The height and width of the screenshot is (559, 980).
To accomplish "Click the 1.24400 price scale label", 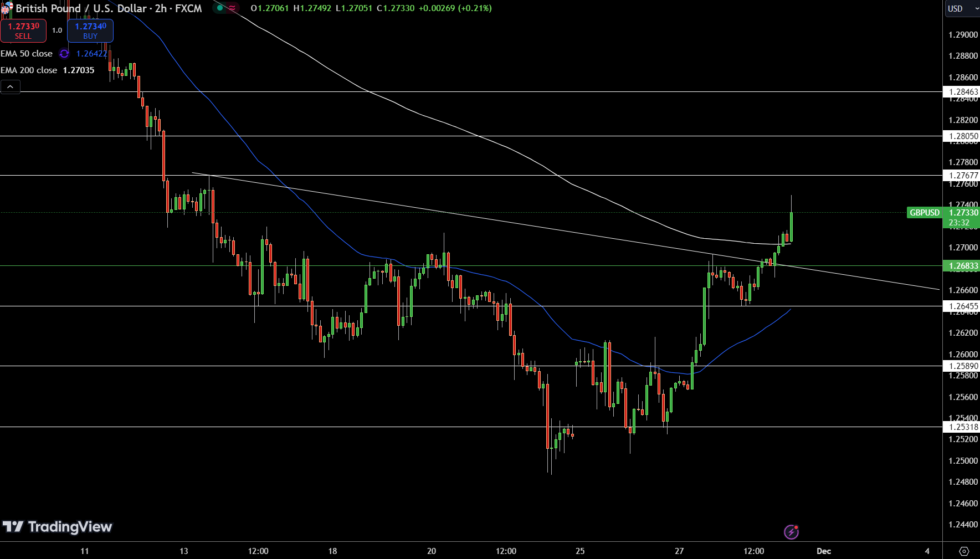I will [963, 525].
